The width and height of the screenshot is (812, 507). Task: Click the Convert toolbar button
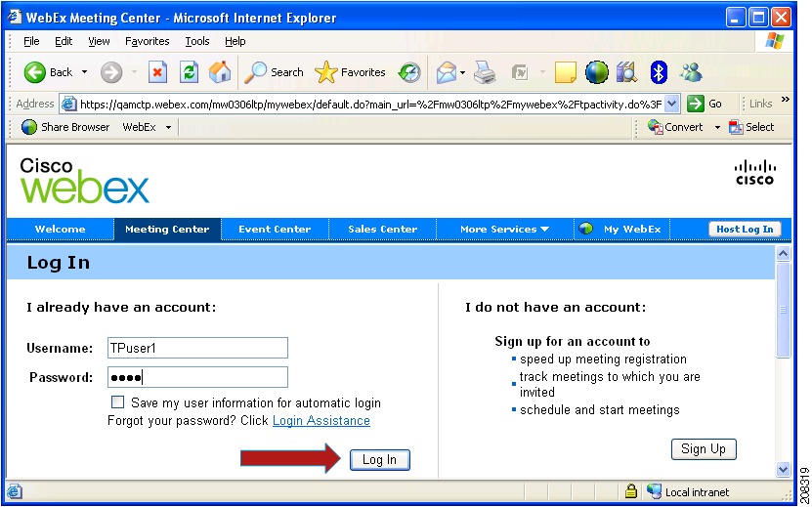675,127
